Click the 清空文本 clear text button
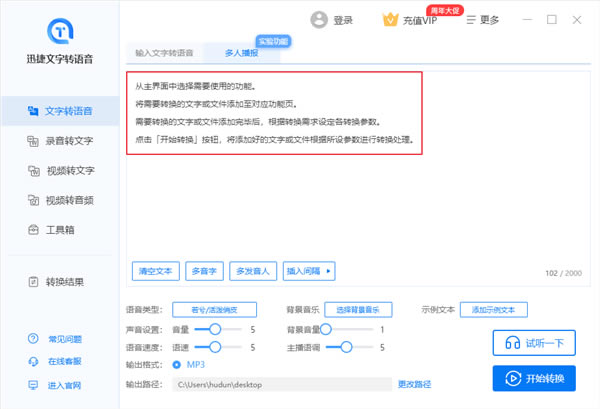The height and width of the screenshot is (409, 600). pyautogui.click(x=156, y=271)
